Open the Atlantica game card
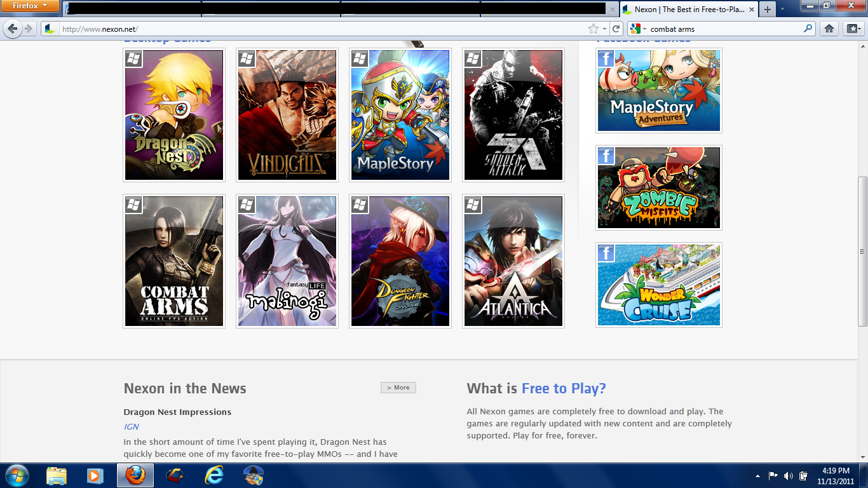868x488 pixels. pyautogui.click(x=513, y=261)
